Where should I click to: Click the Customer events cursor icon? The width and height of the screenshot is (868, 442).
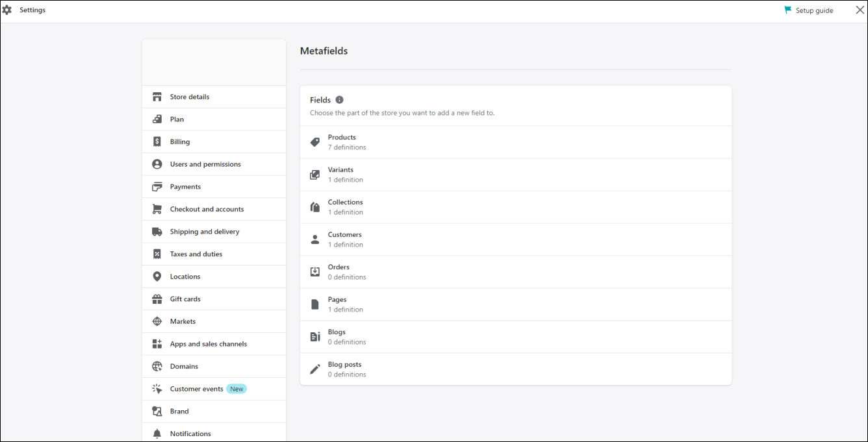click(157, 389)
